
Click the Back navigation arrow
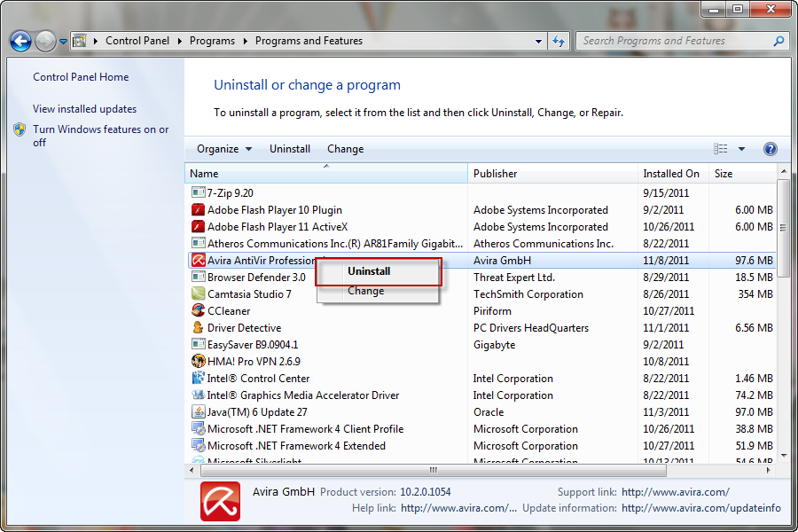tap(21, 42)
